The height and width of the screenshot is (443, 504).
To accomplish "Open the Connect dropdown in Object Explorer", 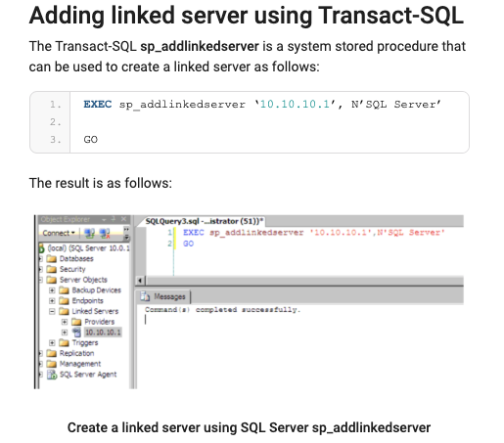I will 59,233.
